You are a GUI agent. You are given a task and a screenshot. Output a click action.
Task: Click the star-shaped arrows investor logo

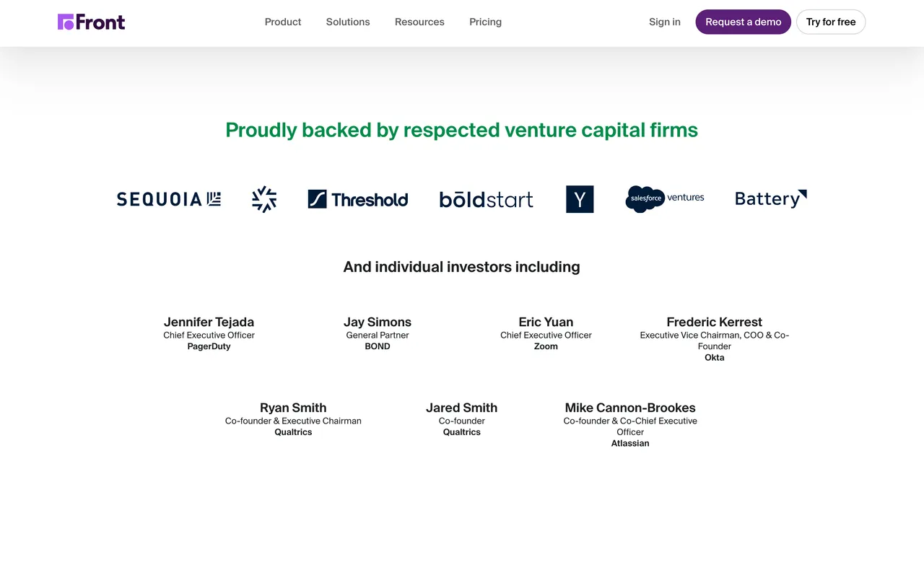(264, 199)
